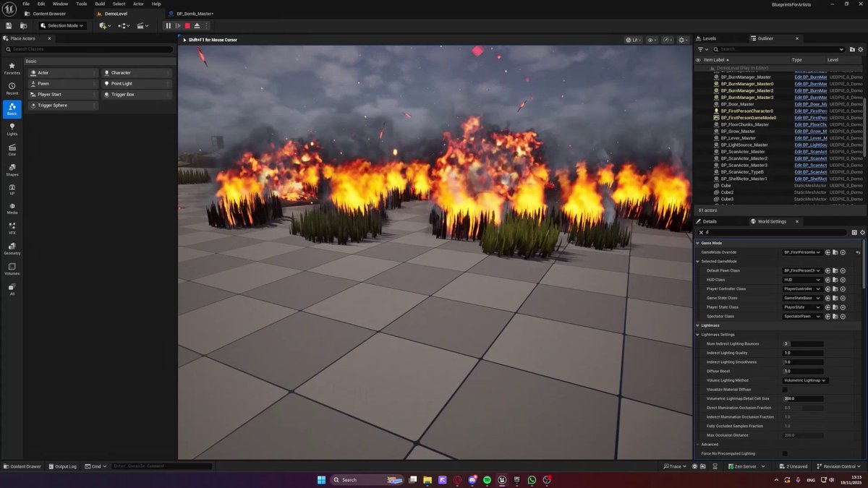Image resolution: width=868 pixels, height=488 pixels.
Task: Select the Lights category in Place Actors
Action: (x=12, y=130)
